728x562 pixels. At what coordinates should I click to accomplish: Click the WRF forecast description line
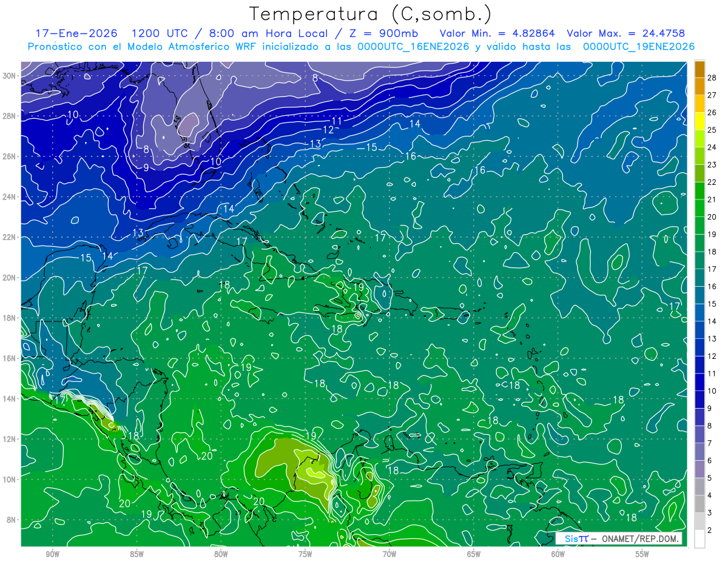(x=361, y=47)
